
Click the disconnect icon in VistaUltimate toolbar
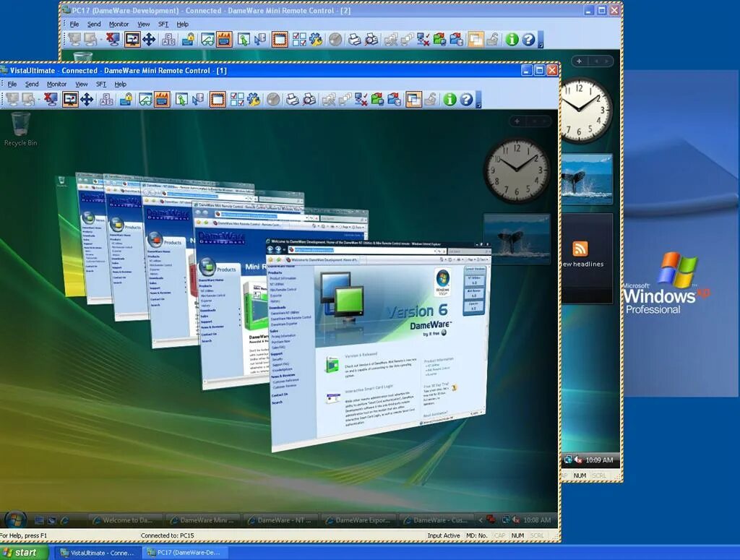[x=50, y=100]
